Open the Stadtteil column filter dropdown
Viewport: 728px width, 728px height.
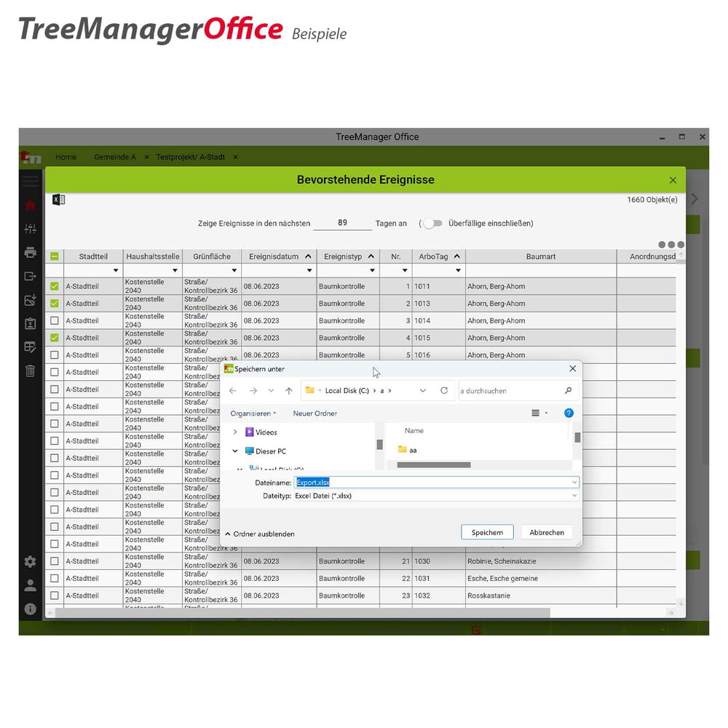pyautogui.click(x=116, y=271)
